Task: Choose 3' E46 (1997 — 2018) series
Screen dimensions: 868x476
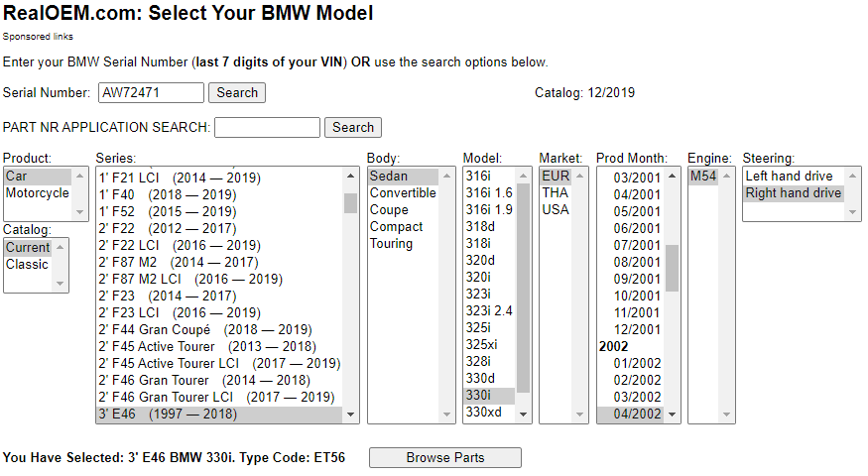Action: click(x=220, y=414)
